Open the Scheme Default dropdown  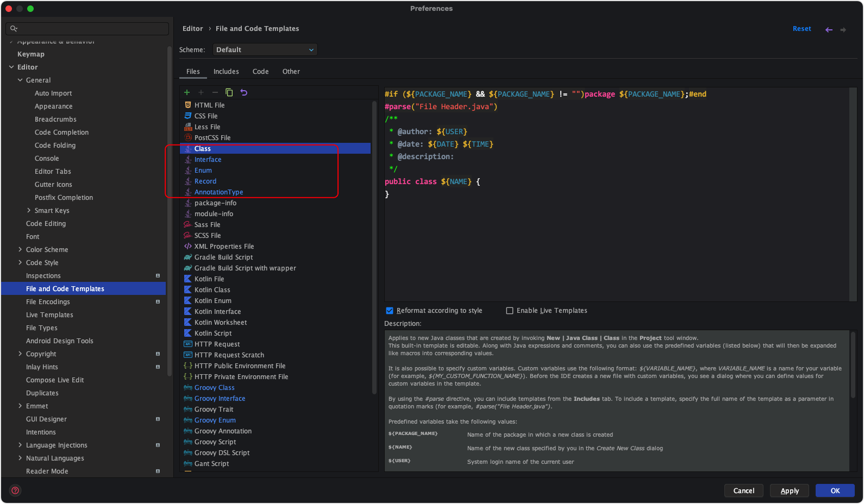pos(265,49)
